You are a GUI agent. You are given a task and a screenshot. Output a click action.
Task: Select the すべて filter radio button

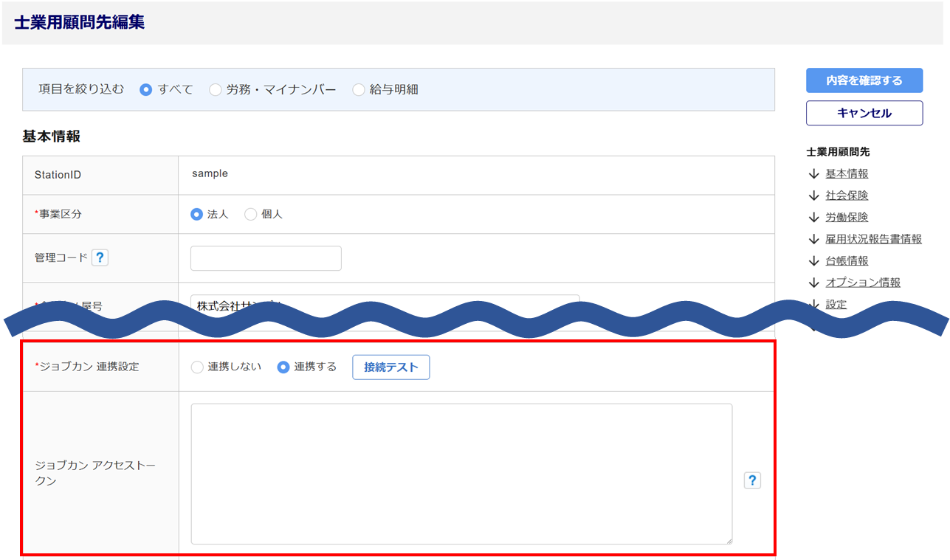tap(146, 90)
